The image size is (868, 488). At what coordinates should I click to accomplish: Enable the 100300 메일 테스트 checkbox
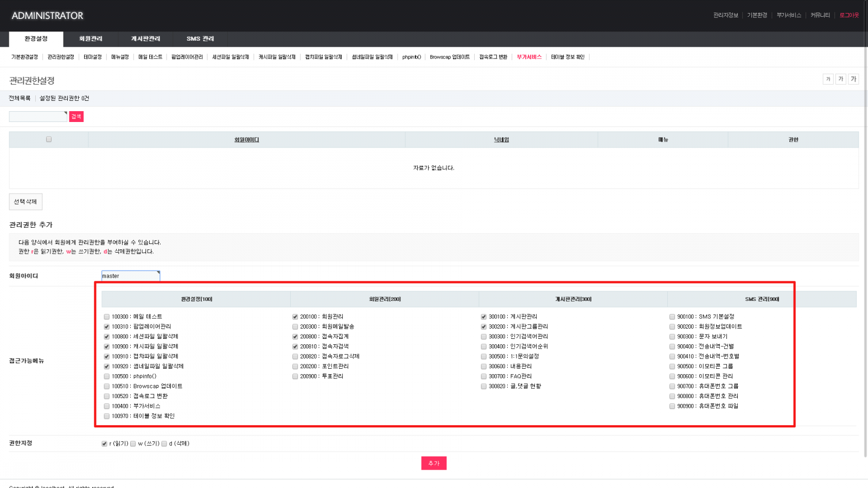coord(107,317)
